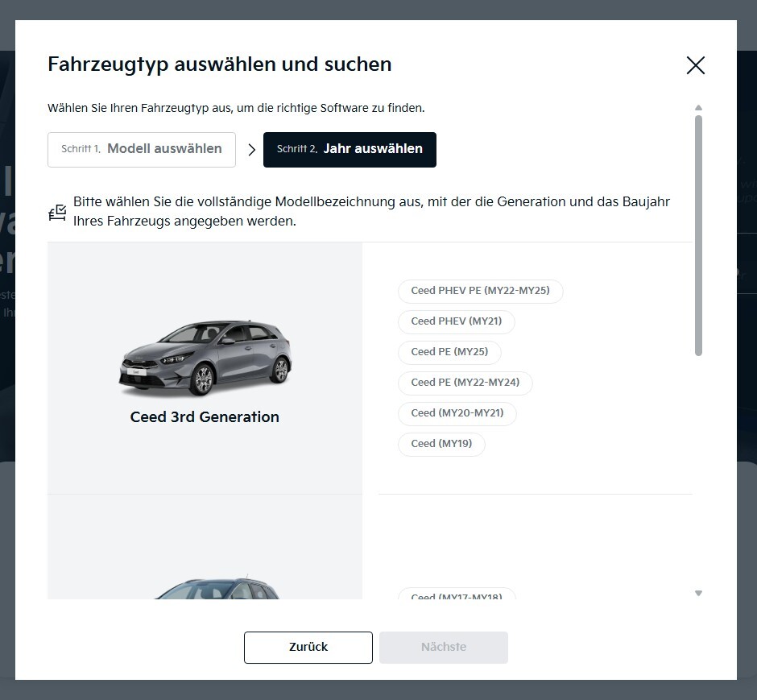
Task: Select Ceed PE (MY25) model year
Action: (x=449, y=352)
